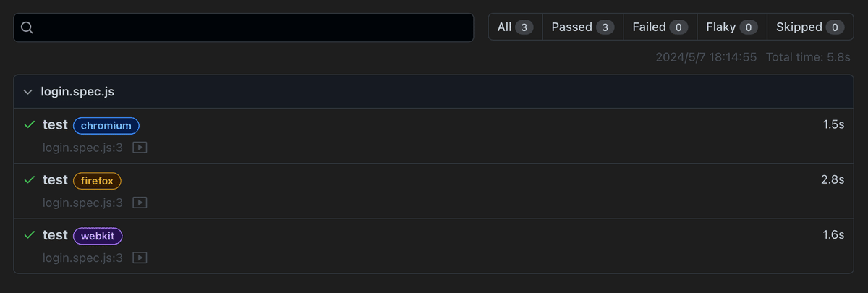868x293 pixels.
Task: Click green checkmark of webkit test
Action: (x=30, y=235)
